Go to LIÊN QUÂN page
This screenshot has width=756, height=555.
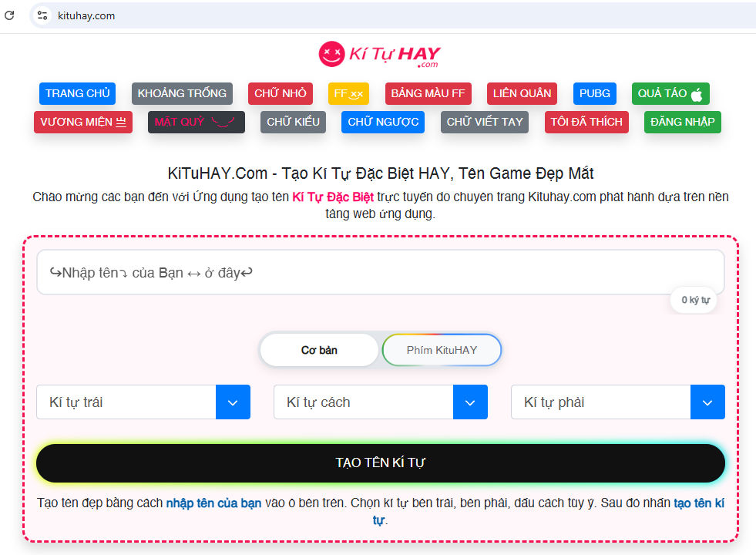click(522, 93)
